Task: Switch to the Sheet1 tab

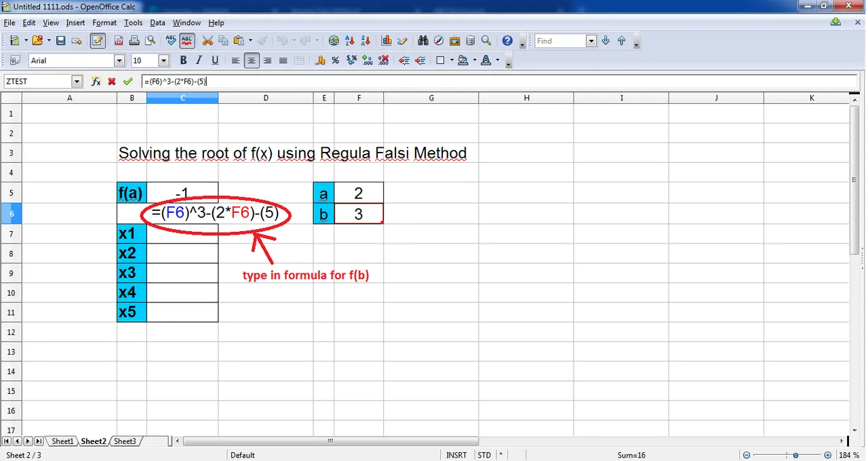Action: pyautogui.click(x=62, y=441)
